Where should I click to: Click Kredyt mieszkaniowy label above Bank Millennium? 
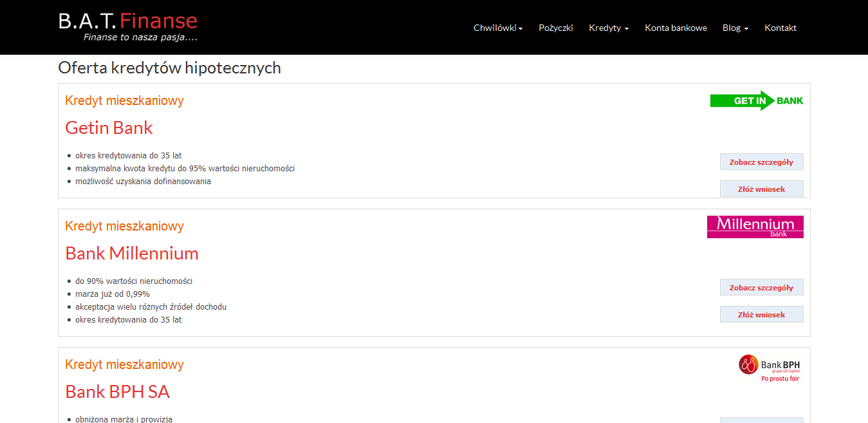[x=124, y=226]
